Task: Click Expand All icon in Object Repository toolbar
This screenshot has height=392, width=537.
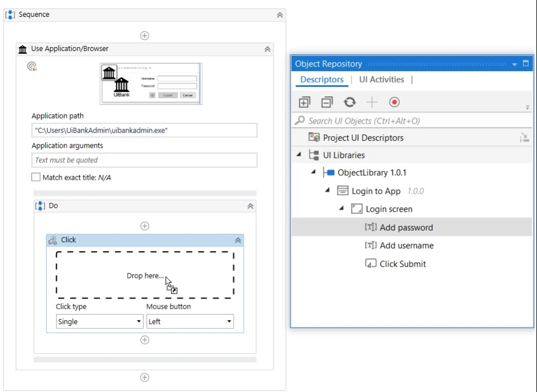Action: click(x=304, y=102)
